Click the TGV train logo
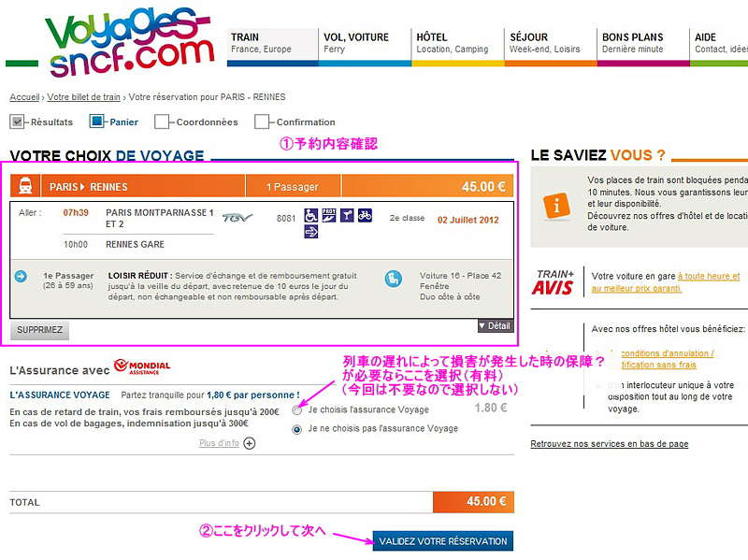The width and height of the screenshot is (748, 560). [237, 218]
